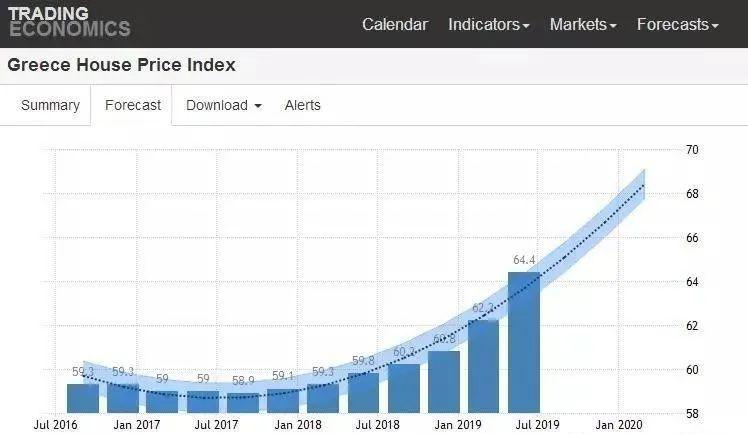Select the bar showing 60.2

404,388
